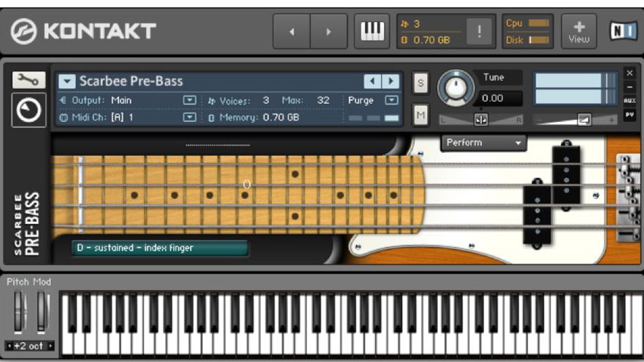The width and height of the screenshot is (644, 362).
Task: Click the Max voices value 32
Action: click(324, 100)
